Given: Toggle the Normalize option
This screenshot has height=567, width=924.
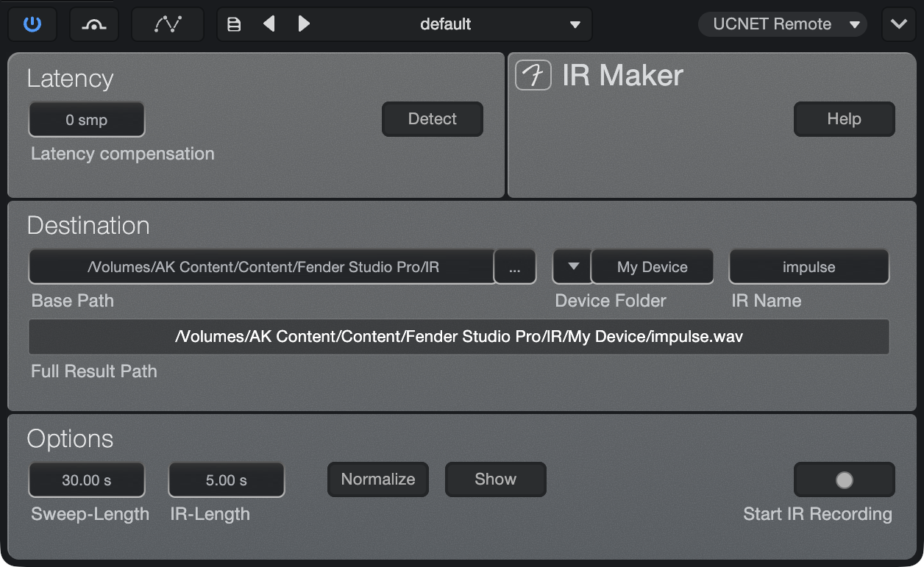Looking at the screenshot, I should coord(378,479).
